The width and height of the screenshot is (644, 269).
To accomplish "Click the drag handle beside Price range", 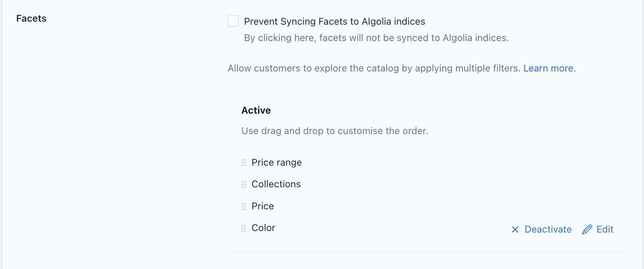I will coord(244,163).
